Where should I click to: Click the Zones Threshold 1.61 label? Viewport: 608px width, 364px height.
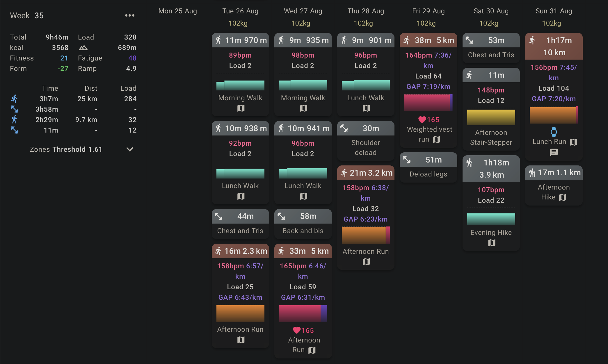(66, 149)
